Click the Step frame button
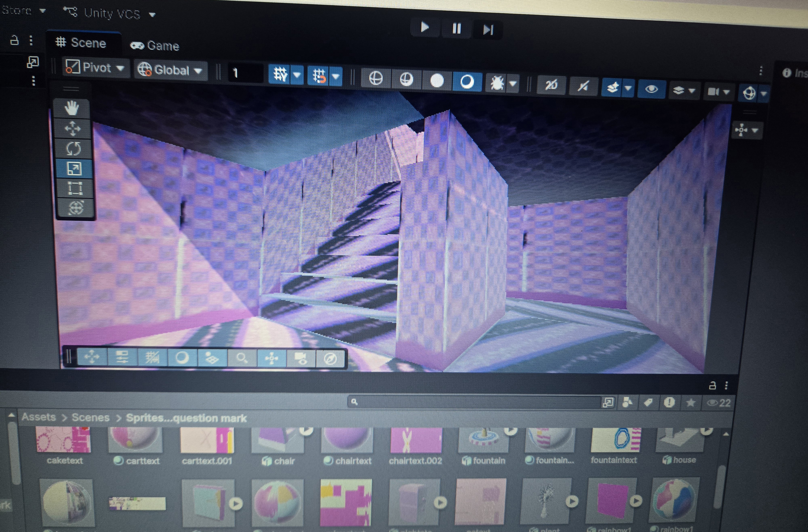The image size is (808, 532). point(488,30)
